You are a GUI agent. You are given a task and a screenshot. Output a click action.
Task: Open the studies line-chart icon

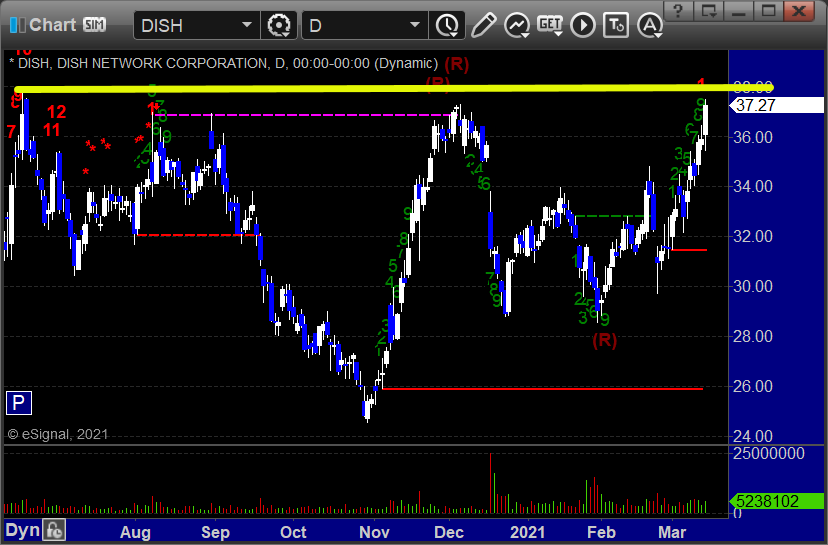coord(517,25)
